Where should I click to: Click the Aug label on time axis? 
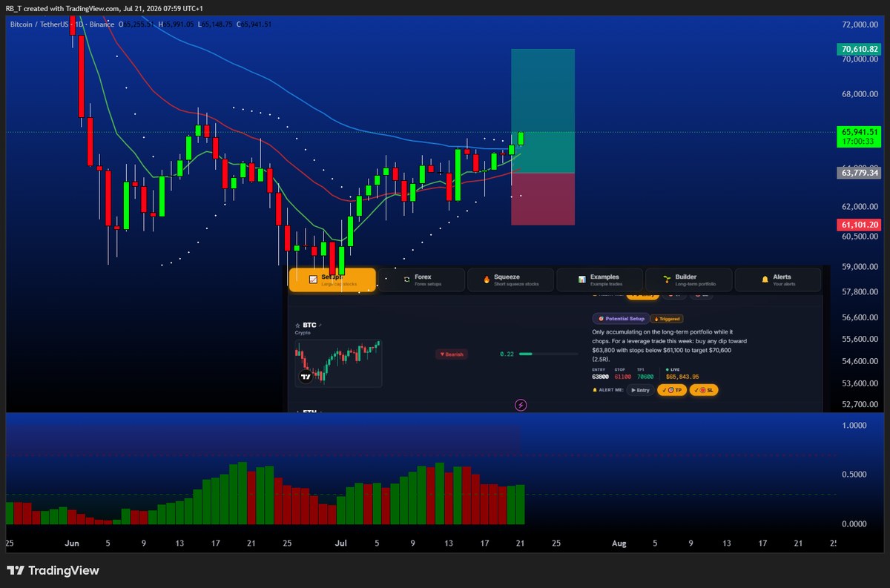[x=619, y=543]
